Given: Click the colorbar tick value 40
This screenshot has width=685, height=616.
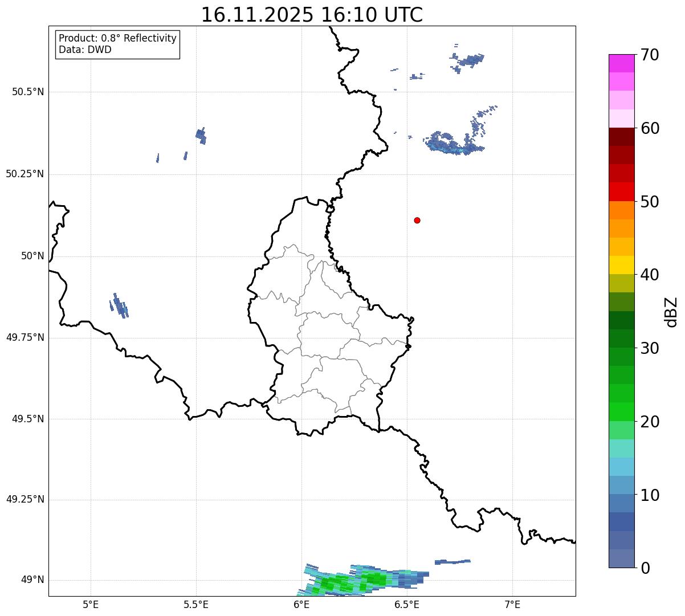Looking at the screenshot, I should [650, 275].
